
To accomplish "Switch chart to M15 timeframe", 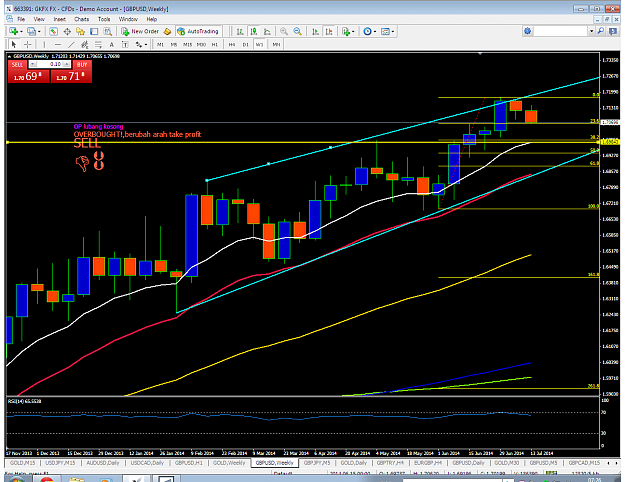I will (x=187, y=45).
